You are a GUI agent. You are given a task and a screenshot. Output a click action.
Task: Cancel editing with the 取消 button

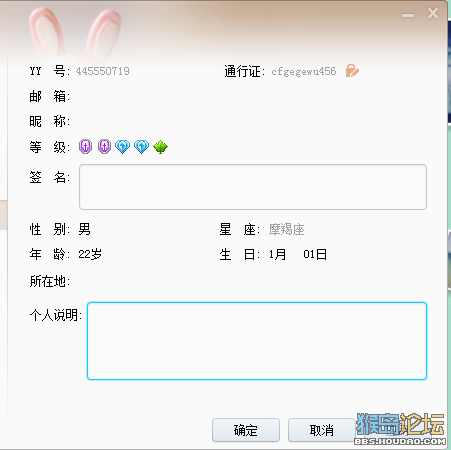click(321, 430)
